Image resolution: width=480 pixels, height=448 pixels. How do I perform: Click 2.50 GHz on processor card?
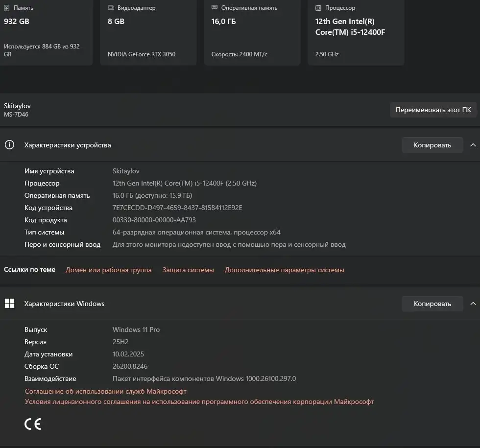pos(327,54)
